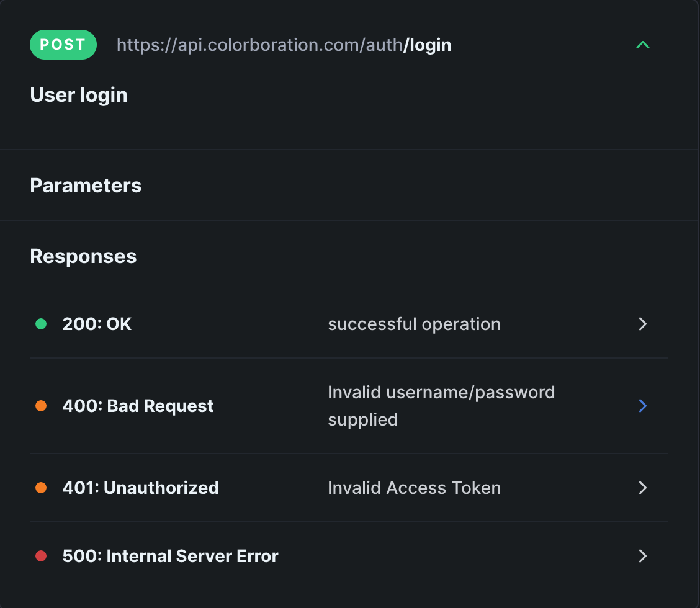Select the 200: OK label
The height and width of the screenshot is (608, 700).
click(x=97, y=324)
